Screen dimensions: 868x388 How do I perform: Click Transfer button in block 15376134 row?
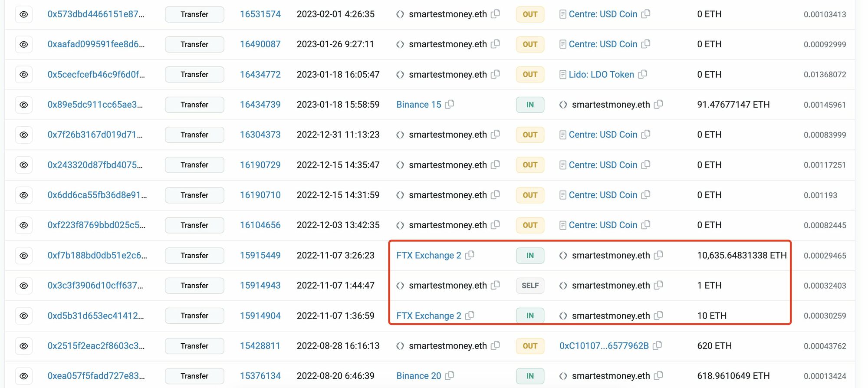coord(194,376)
